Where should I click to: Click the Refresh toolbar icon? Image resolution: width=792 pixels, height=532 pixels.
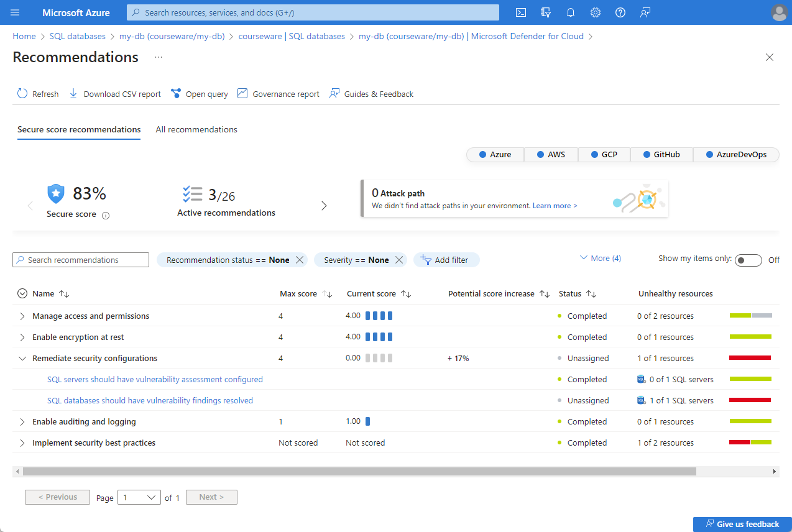pos(22,94)
